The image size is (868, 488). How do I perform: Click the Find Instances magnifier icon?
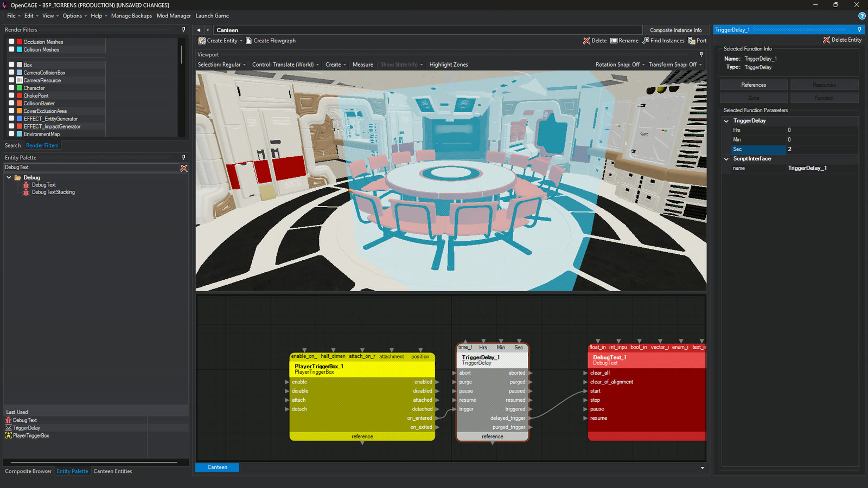tap(646, 41)
